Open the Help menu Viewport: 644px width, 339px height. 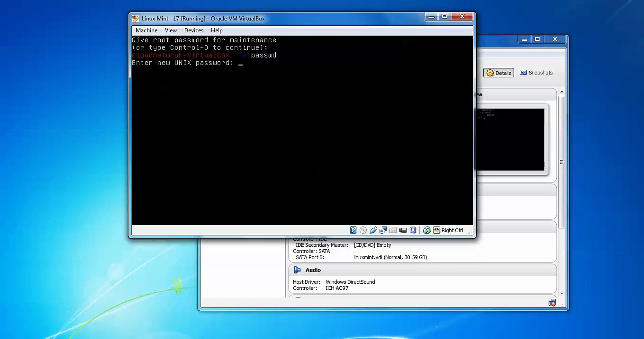216,30
